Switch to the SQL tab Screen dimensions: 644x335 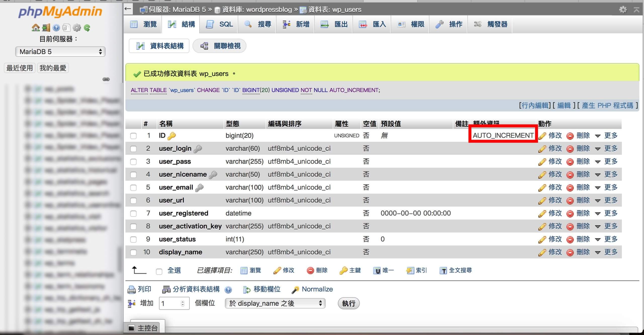219,24
